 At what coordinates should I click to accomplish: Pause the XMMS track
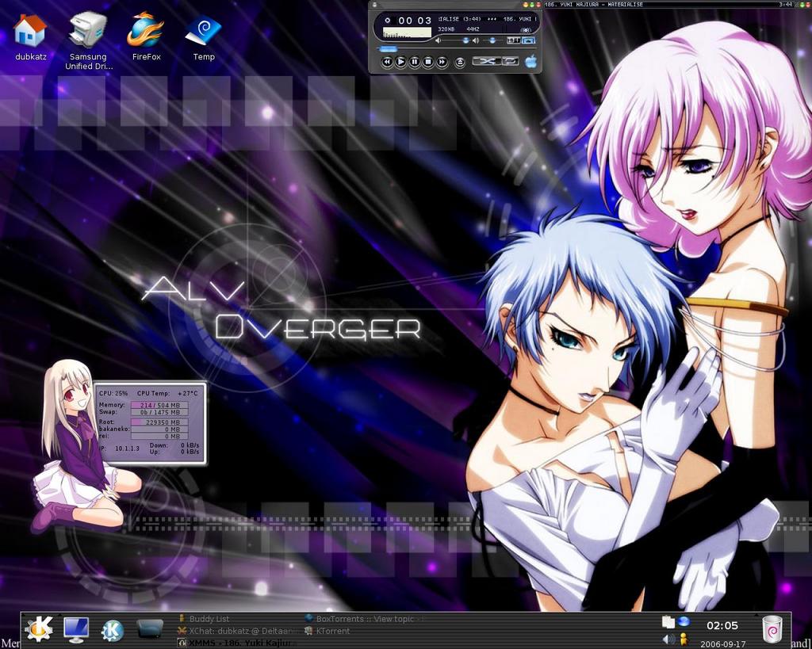tap(414, 62)
